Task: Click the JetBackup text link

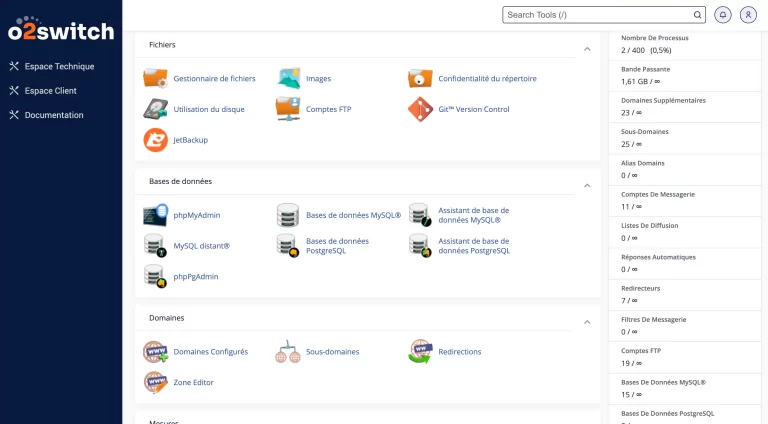Action: tap(191, 140)
